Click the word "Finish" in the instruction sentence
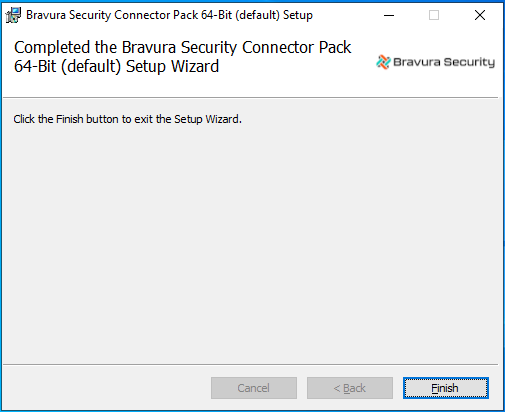 pyautogui.click(x=70, y=119)
